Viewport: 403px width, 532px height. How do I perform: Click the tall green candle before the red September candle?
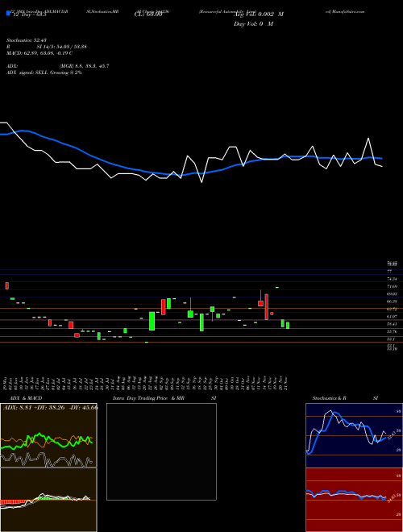coord(152,321)
